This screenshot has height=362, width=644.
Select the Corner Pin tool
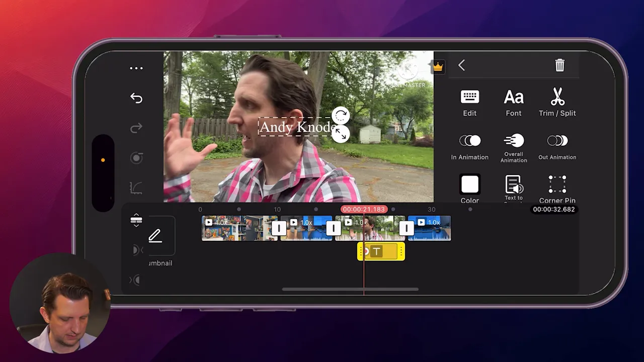click(x=557, y=189)
